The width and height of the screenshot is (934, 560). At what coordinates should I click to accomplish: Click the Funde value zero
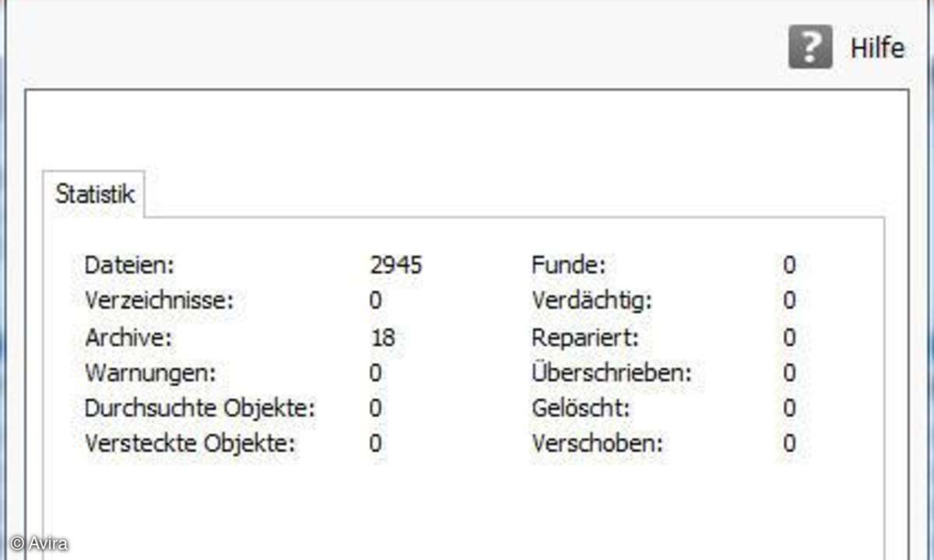[x=789, y=265]
